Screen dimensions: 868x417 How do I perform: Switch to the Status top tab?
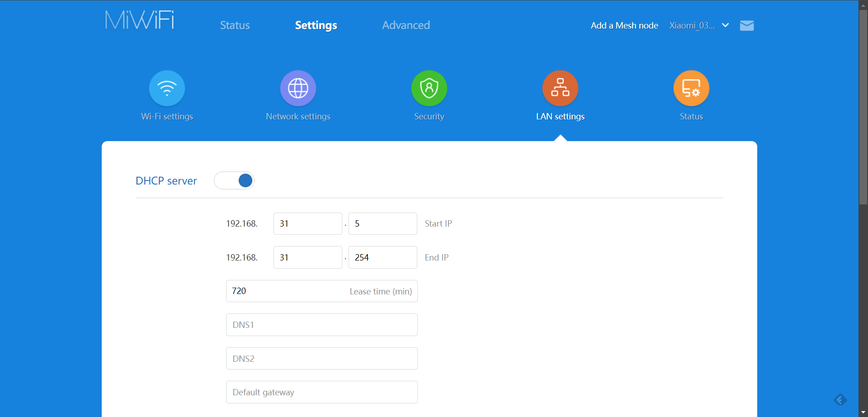(x=235, y=25)
